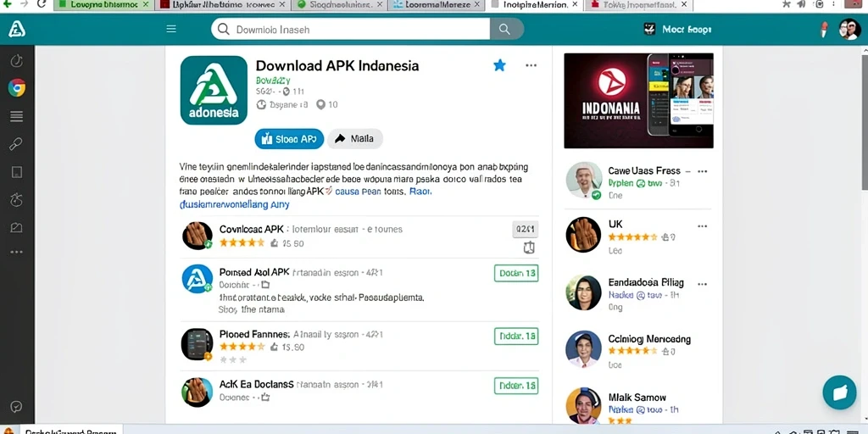This screenshot has height=434, width=868.
Task: Click the site logo in the teal header
Action: 17,30
